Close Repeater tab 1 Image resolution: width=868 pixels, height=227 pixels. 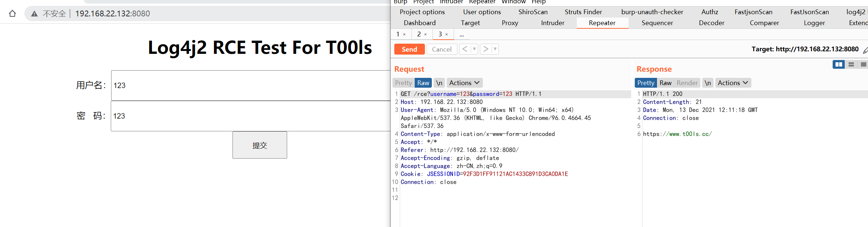coord(404,35)
